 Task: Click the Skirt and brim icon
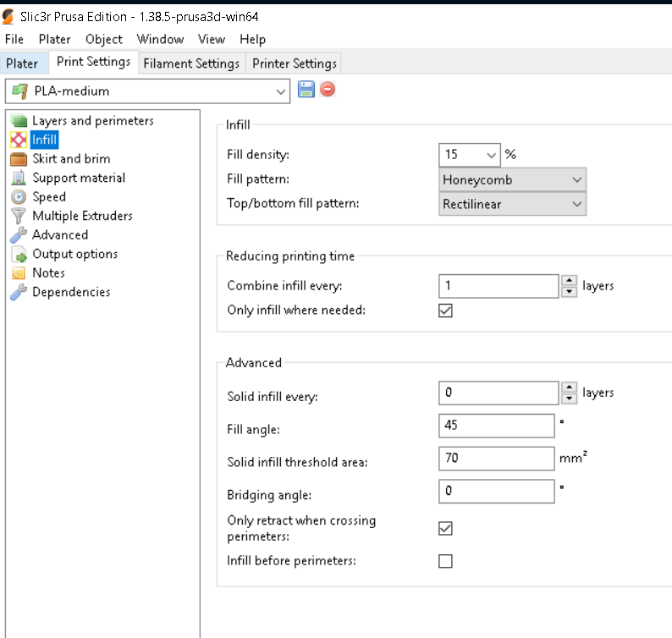19,159
